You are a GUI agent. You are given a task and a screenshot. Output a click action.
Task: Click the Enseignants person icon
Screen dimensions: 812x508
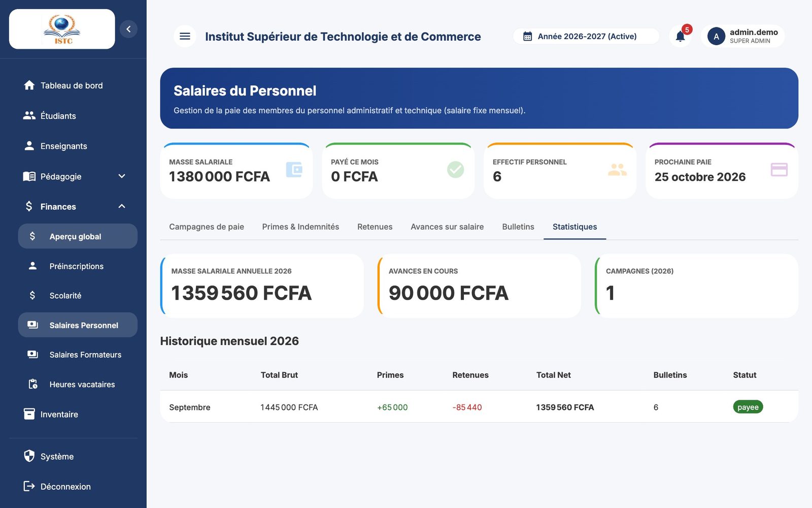tap(29, 146)
